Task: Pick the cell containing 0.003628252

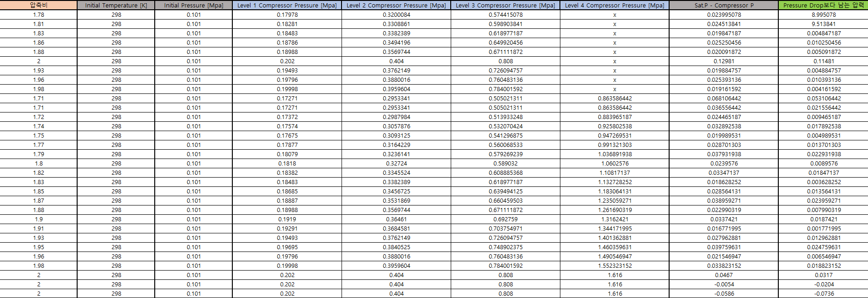Action: pos(824,182)
